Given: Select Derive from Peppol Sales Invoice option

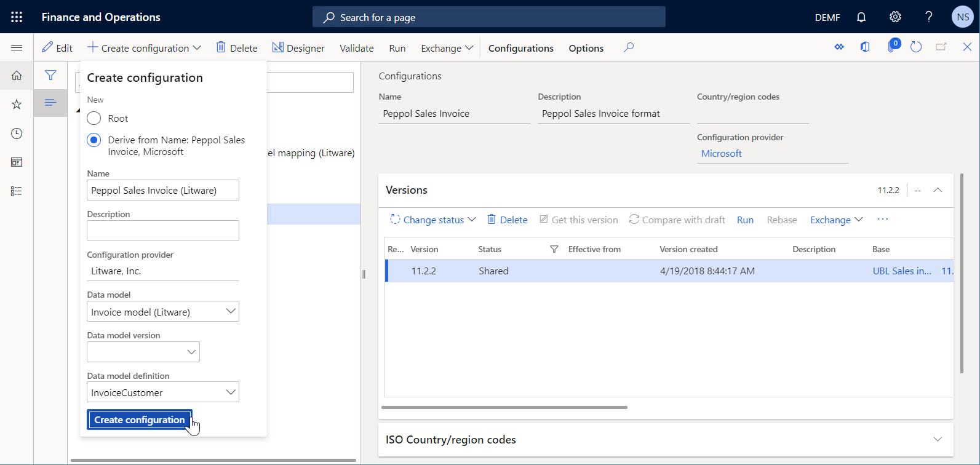Looking at the screenshot, I should [x=94, y=140].
